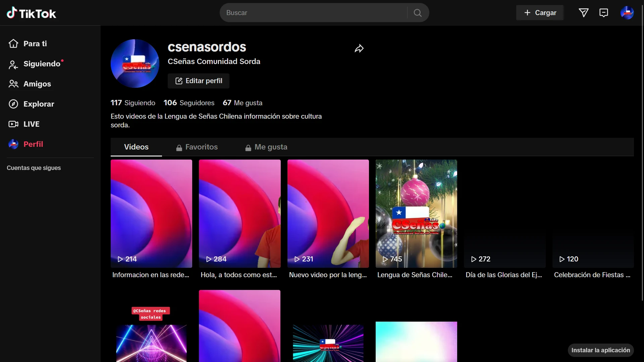Click Editar perfil button
Viewport: 644px width, 362px height.
pos(199,81)
